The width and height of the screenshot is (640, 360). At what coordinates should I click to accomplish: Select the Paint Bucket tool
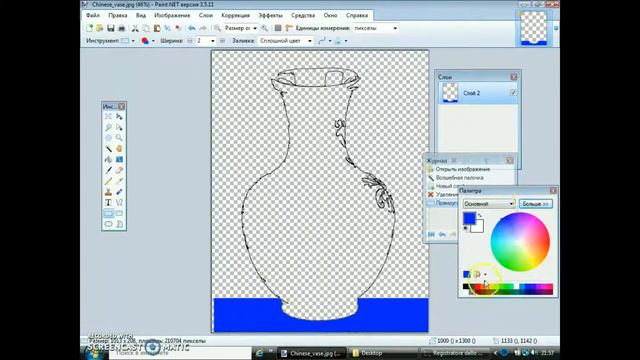click(108, 159)
